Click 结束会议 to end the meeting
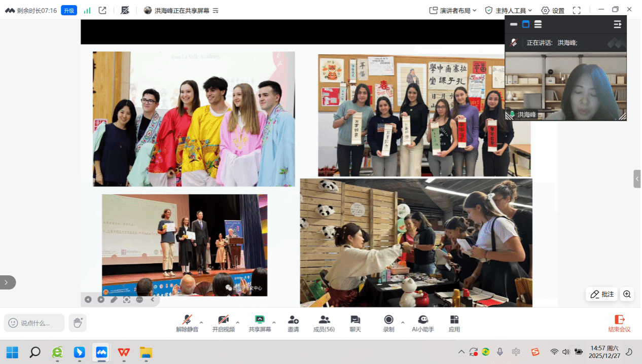 pos(619,323)
